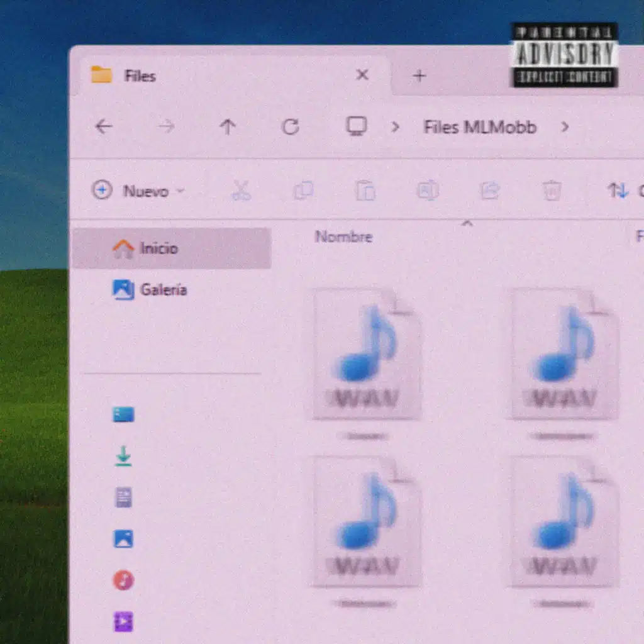Screen dimensions: 644x644
Task: Click the Back navigation arrow
Action: click(x=103, y=127)
